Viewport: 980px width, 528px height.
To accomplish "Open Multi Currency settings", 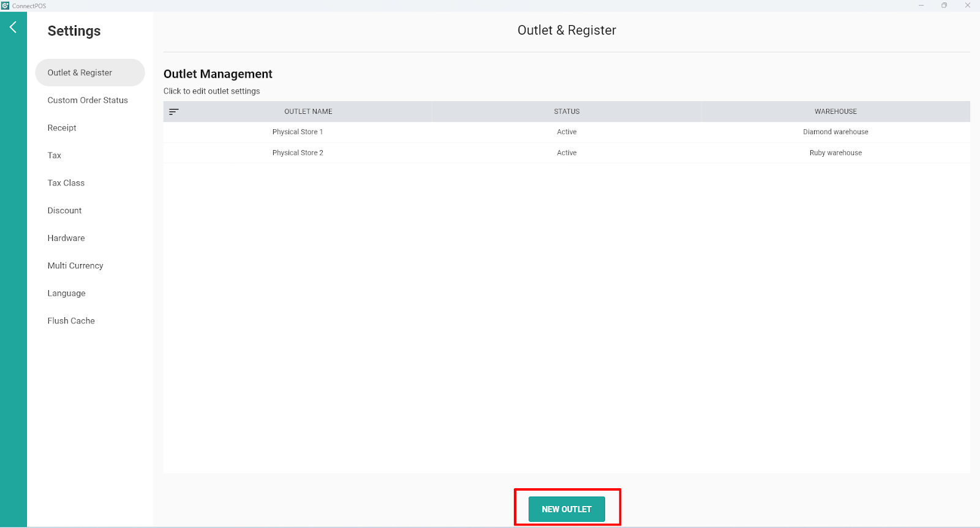I will point(75,266).
